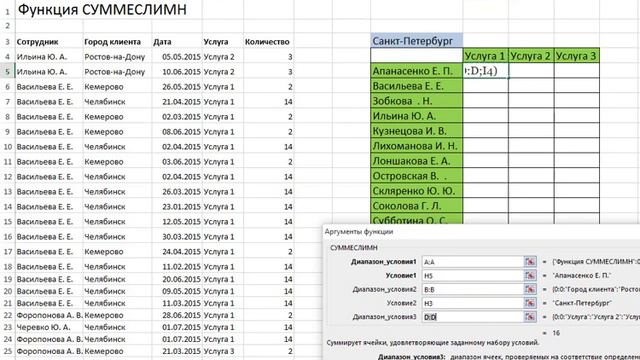This screenshot has height=360, width=640.
Task: Select row header 3
Action: coord(7,42)
